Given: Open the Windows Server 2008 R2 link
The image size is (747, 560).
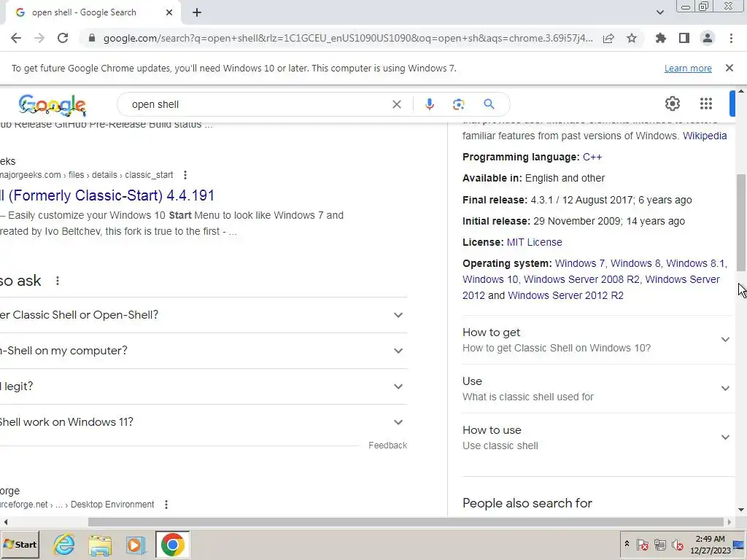Looking at the screenshot, I should [581, 279].
